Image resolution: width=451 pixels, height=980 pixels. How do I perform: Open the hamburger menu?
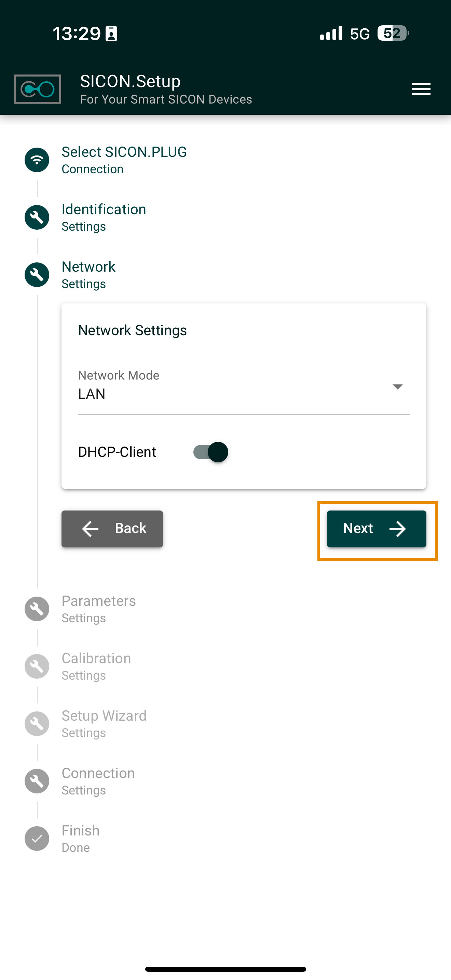click(421, 90)
